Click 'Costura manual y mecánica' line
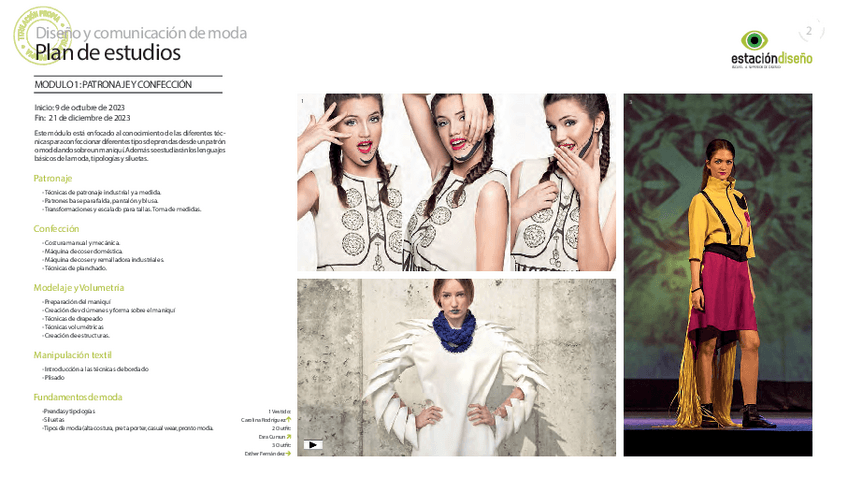 click(x=81, y=243)
